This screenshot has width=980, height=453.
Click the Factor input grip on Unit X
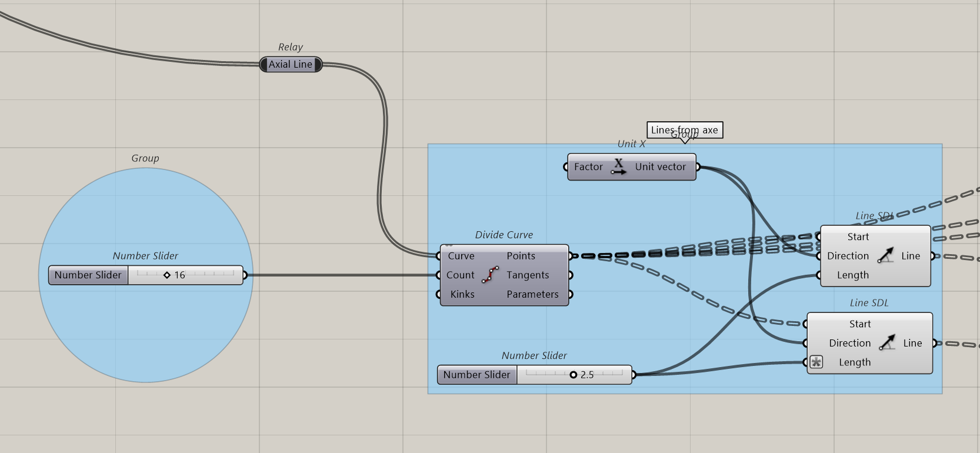pos(566,166)
